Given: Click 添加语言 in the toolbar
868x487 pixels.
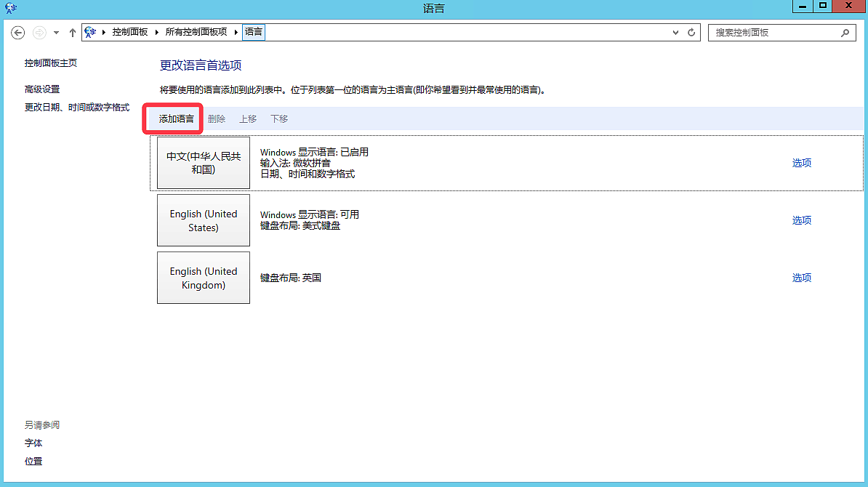Looking at the screenshot, I should 177,119.
